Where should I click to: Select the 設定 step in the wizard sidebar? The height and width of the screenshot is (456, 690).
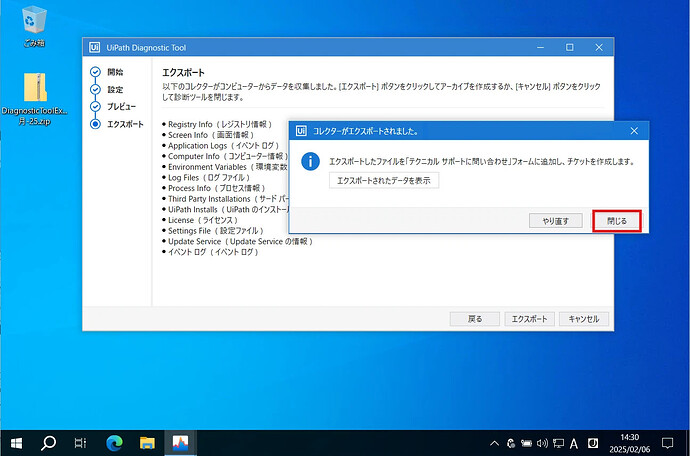[x=107, y=89]
